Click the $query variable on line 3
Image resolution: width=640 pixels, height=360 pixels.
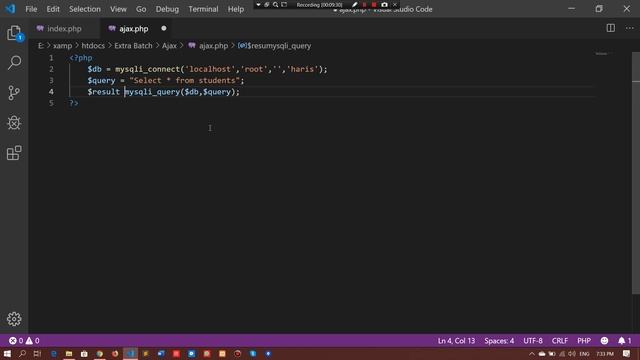101,80
